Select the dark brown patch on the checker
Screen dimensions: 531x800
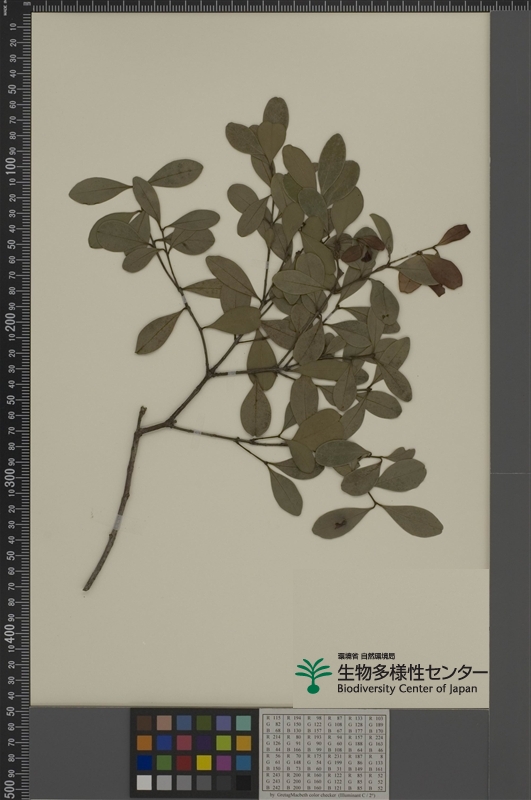pos(144,722)
